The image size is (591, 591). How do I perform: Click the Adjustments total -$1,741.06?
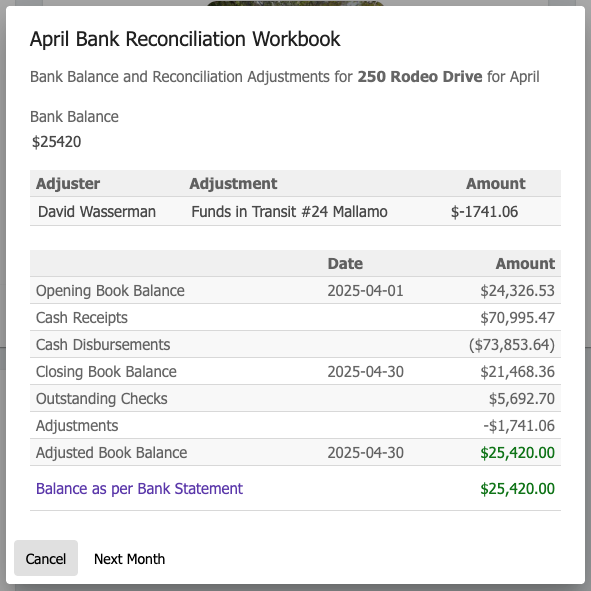click(x=519, y=426)
